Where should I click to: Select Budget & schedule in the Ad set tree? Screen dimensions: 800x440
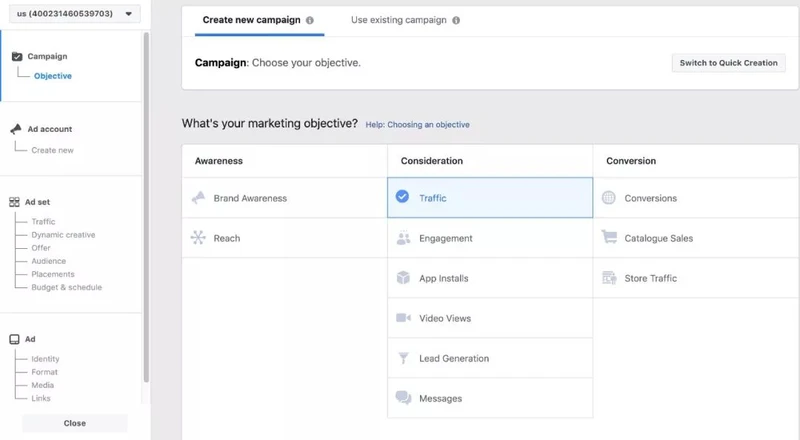tap(67, 287)
